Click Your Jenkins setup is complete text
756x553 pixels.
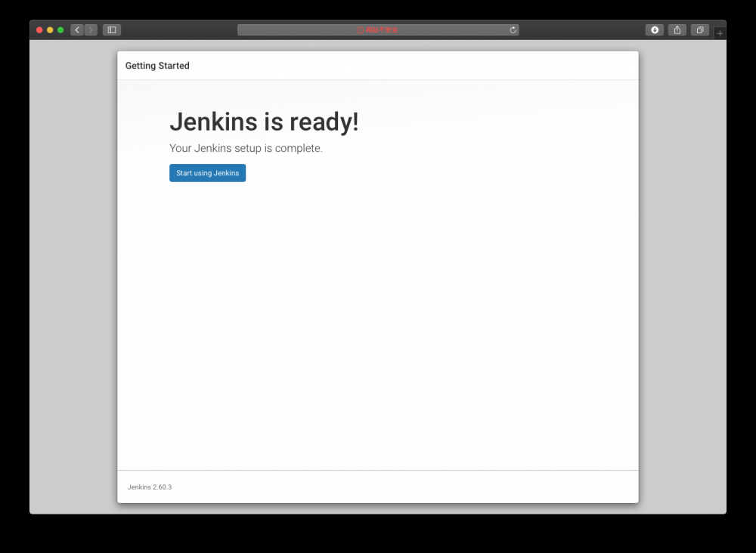point(246,148)
